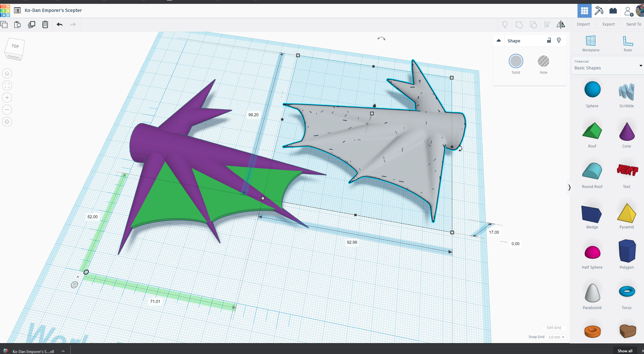Pick the Round Roof shape

pos(592,175)
